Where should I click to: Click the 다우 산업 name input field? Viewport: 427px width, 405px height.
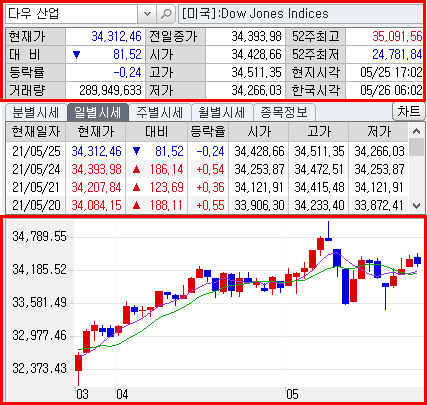click(x=71, y=14)
